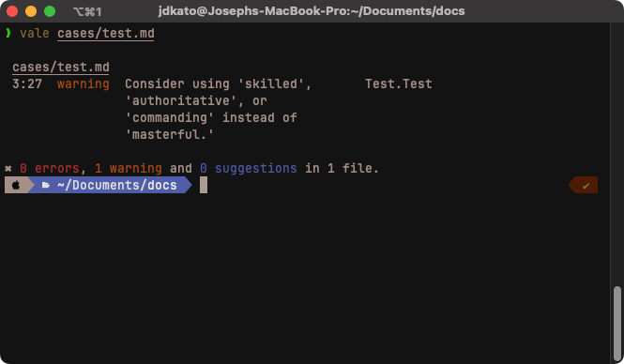Screen dimensions: 624x364
Task: Click the window title jdkato@Josephs-MacBook-Pro
Action: (x=312, y=10)
